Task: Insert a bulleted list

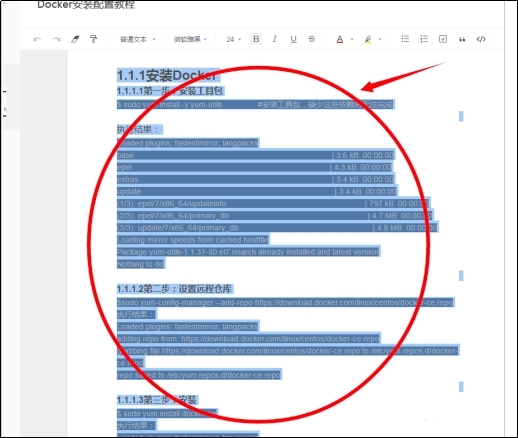Action: click(405, 39)
